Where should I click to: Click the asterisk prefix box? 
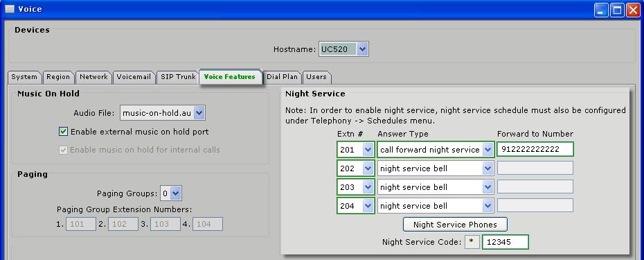coord(472,242)
